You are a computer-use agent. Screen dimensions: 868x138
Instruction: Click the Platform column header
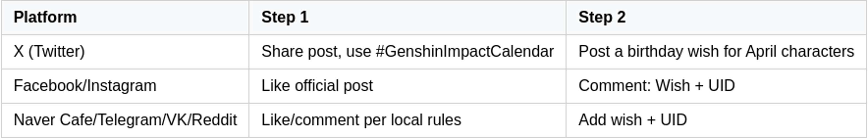tap(45, 17)
